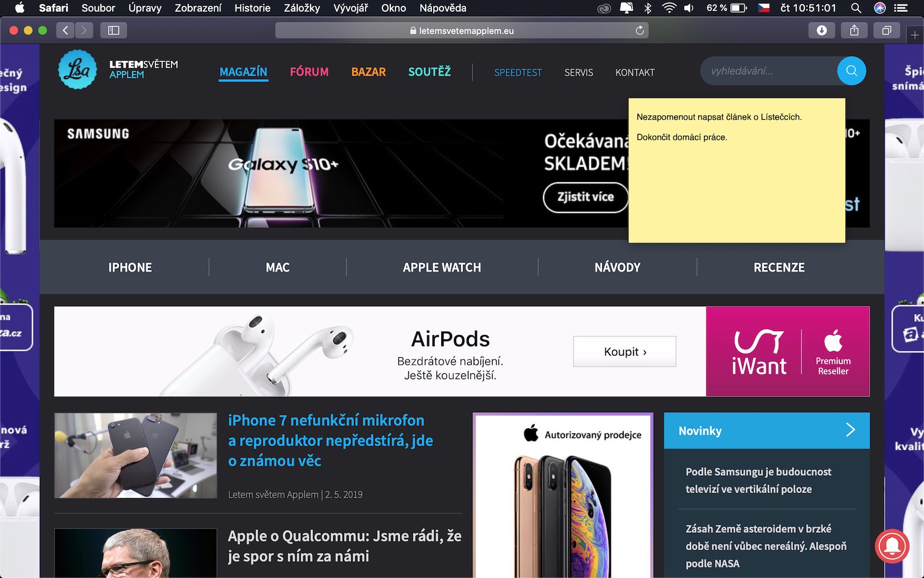Click the Novinky heading
This screenshot has height=578, width=924.
[700, 431]
